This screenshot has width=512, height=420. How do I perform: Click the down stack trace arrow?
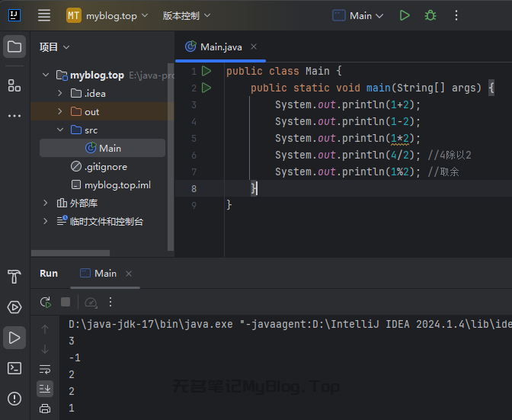(x=45, y=349)
